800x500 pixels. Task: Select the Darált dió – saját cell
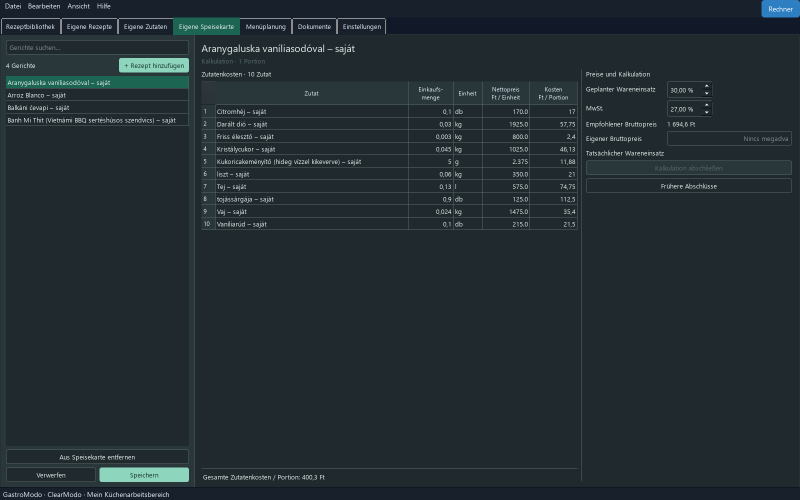[x=312, y=124]
